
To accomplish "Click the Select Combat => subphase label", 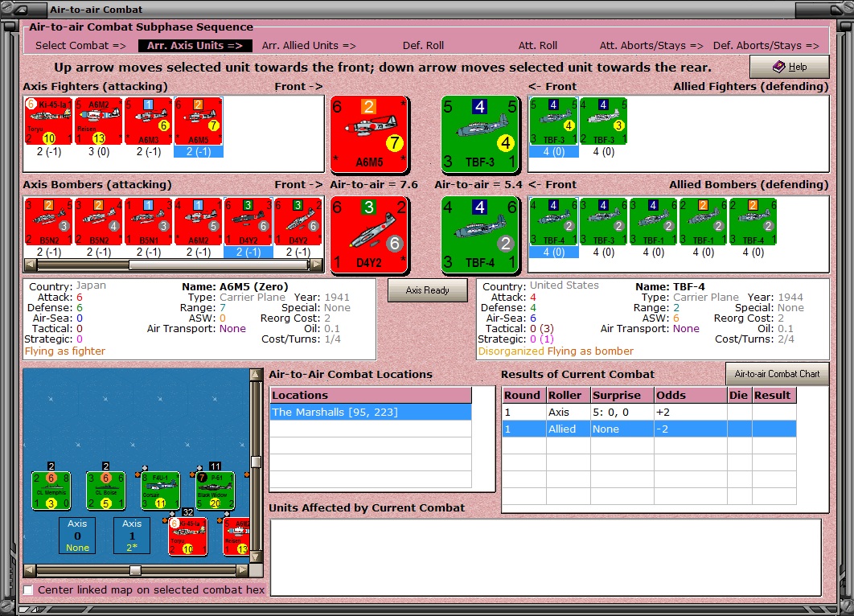I will [x=80, y=46].
